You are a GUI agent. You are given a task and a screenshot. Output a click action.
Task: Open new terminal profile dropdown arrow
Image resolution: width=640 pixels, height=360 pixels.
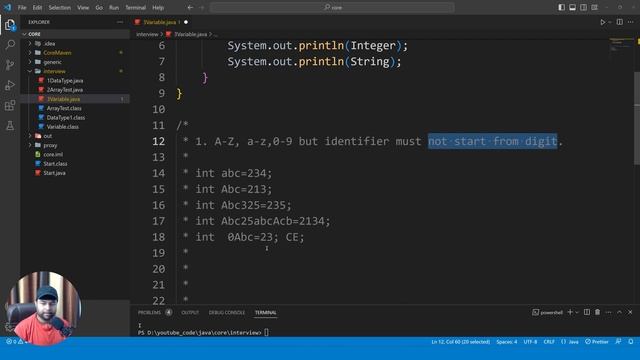coord(577,312)
